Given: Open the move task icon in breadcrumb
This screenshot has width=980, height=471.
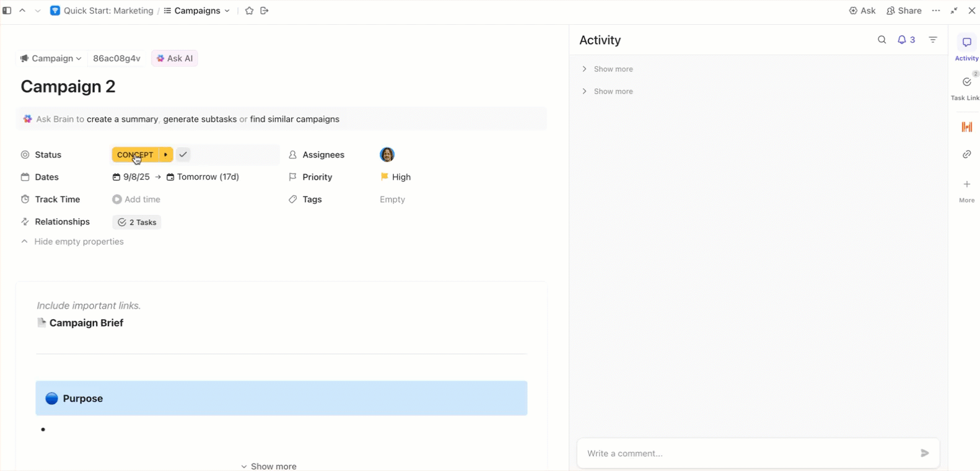Looking at the screenshot, I should click(265, 11).
